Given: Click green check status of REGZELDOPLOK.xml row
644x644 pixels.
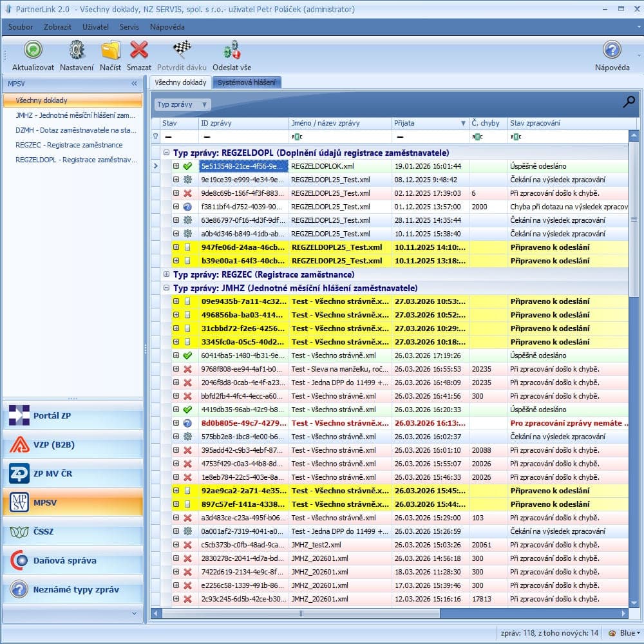Looking at the screenshot, I should [x=187, y=166].
